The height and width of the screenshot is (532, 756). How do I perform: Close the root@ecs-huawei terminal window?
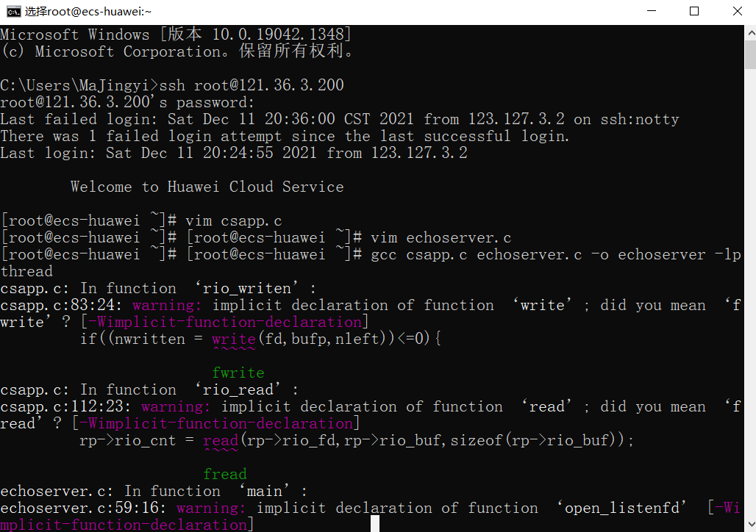coord(737,11)
